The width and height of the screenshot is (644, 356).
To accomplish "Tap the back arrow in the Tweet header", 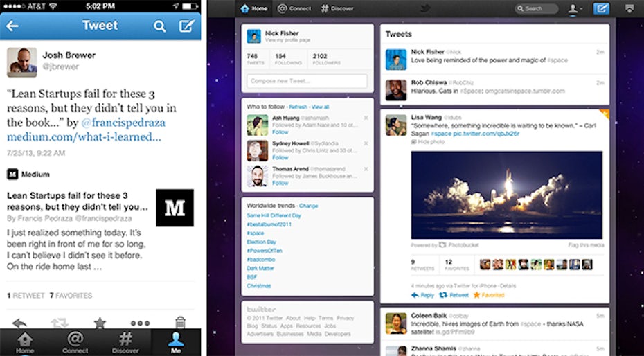I will click(12, 26).
